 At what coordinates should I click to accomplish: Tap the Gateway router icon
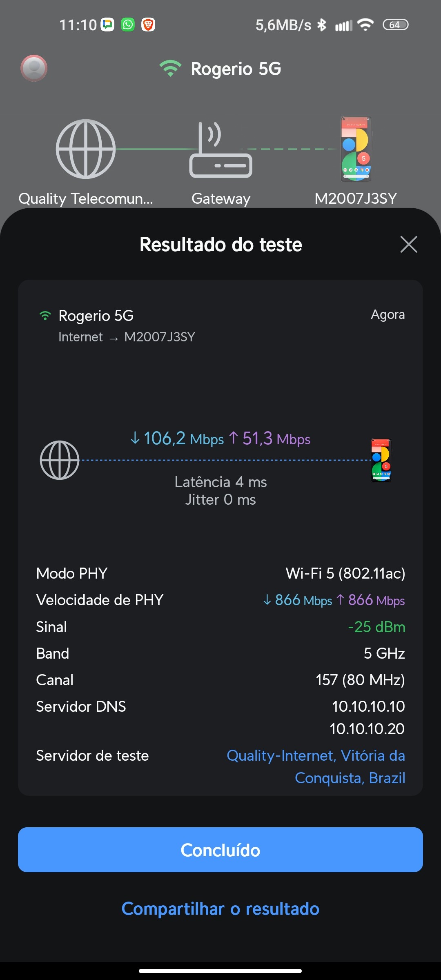coord(220,150)
